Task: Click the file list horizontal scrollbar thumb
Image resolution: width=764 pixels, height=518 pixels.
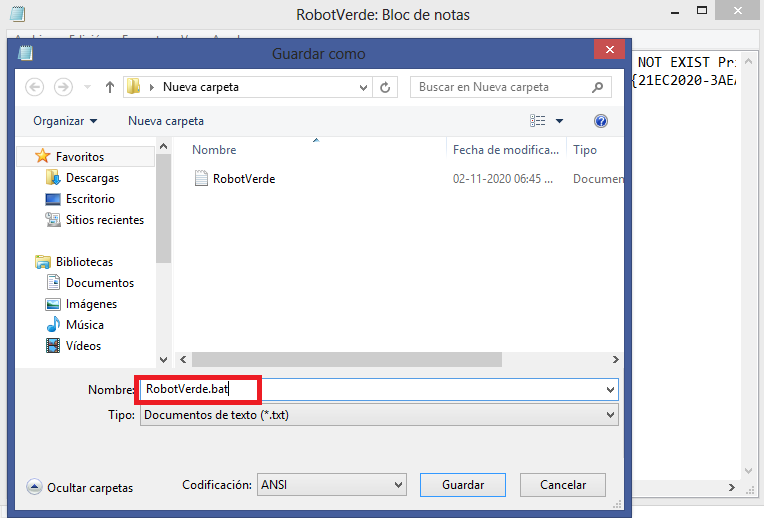Action: pyautogui.click(x=347, y=360)
